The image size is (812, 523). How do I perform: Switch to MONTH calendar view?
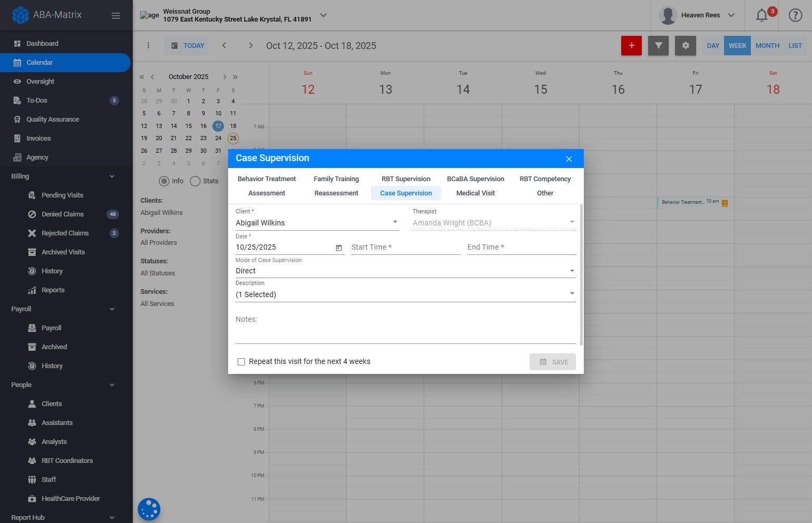click(x=767, y=46)
